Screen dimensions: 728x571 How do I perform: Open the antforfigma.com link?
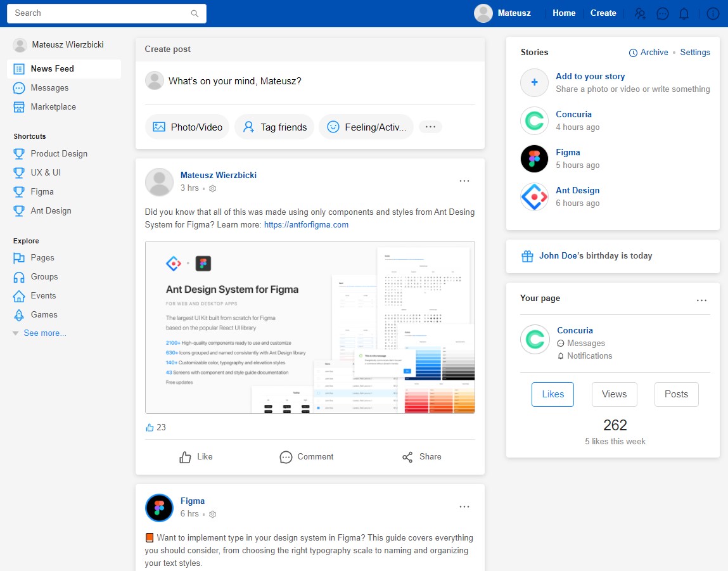click(x=306, y=225)
